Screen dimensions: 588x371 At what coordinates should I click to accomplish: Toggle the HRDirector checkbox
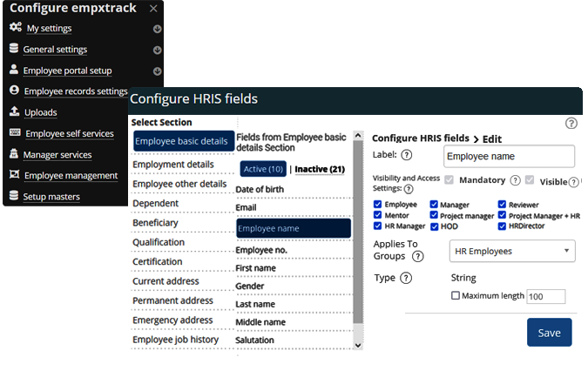coord(502,226)
